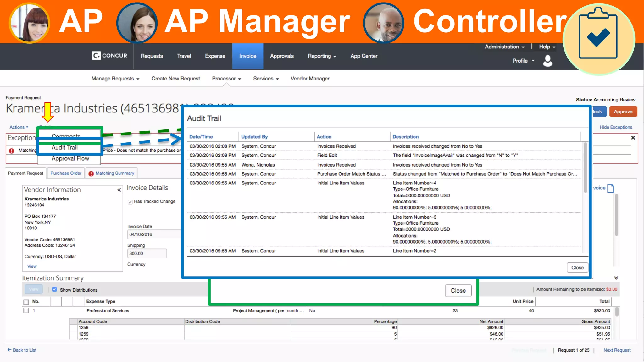Screen dimensions: 644x362
Task: Click the invoice panel scrollbar at right
Action: [617, 215]
